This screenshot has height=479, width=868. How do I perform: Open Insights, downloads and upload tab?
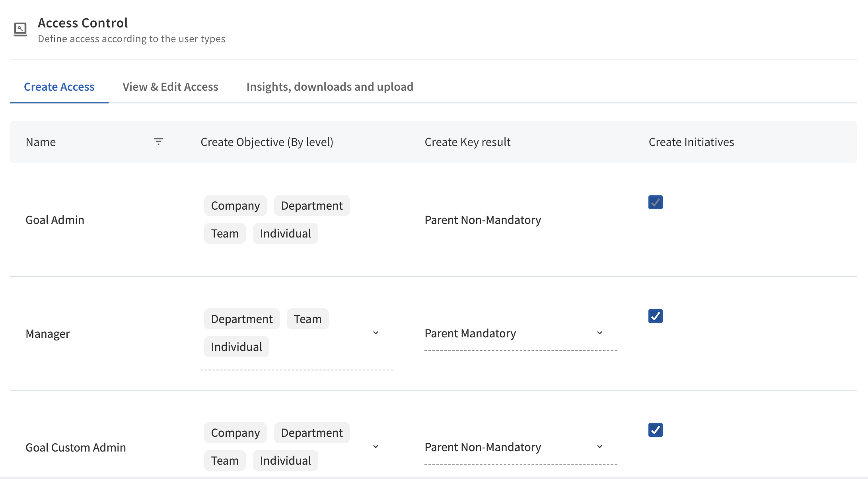330,87
